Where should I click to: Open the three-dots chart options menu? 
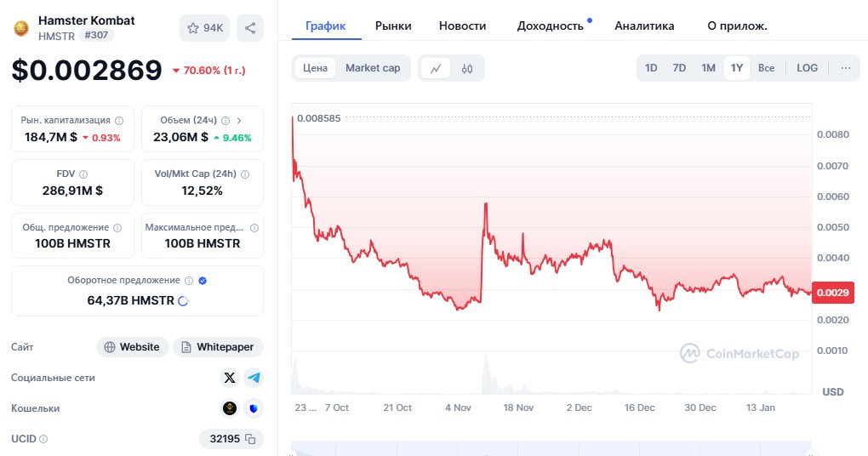click(x=845, y=68)
